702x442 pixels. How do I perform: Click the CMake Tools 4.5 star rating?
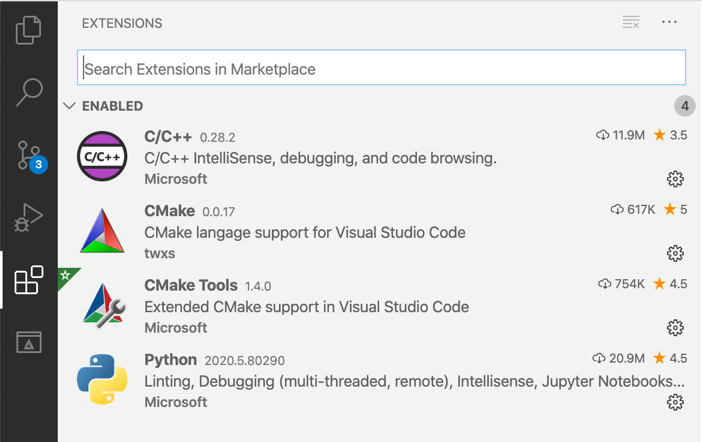(x=670, y=283)
